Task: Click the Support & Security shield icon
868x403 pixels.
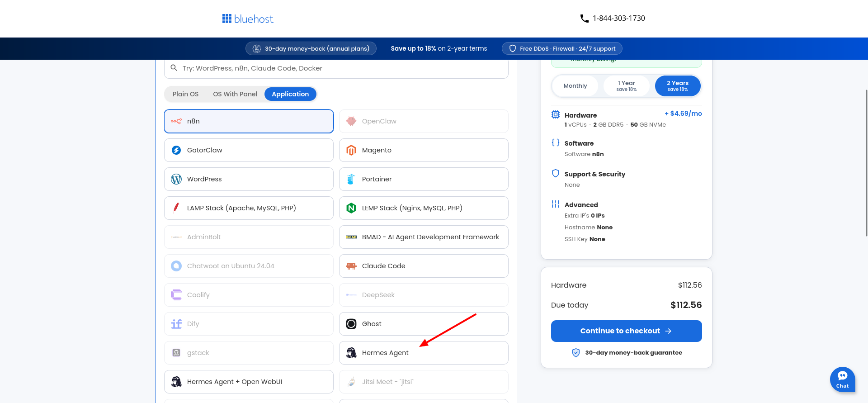Action: pos(556,173)
